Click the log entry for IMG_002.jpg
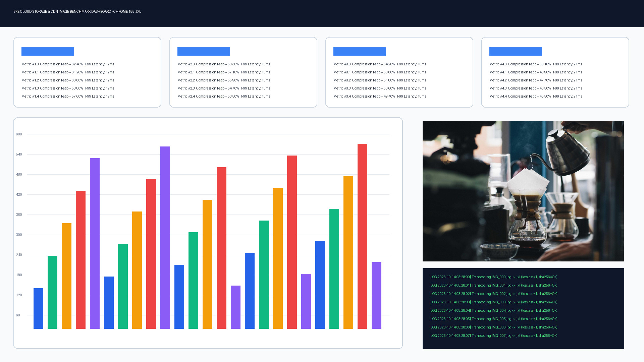The width and height of the screenshot is (644, 362). coord(493,294)
